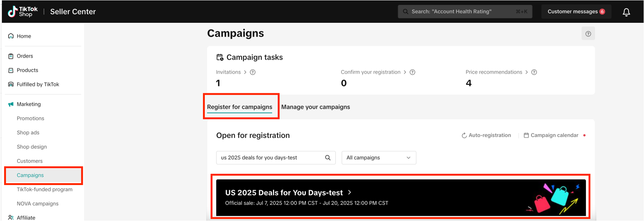Expand Price recommendations chevron
This screenshot has height=221, width=644.
click(x=526, y=72)
